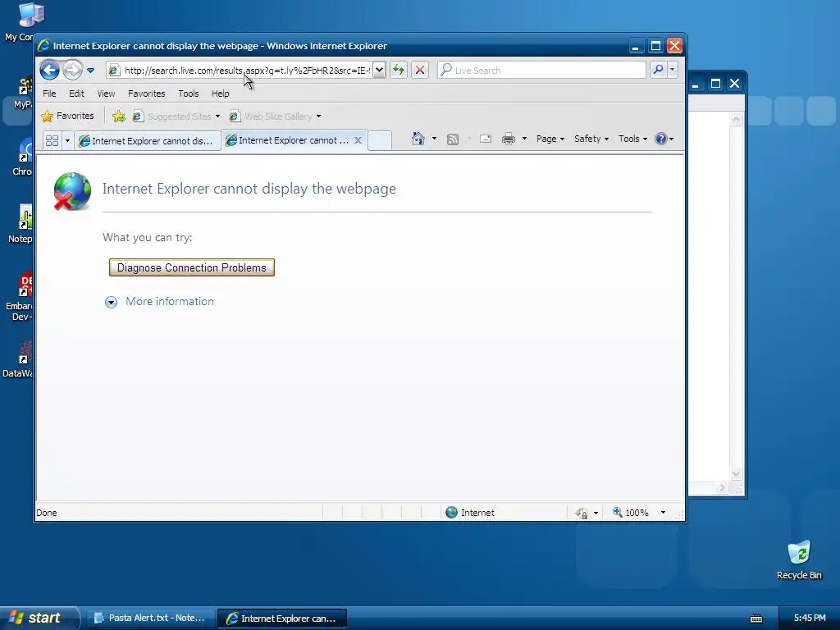The height and width of the screenshot is (630, 840).
Task: Click the IE icon in the title bar
Action: [x=43, y=46]
